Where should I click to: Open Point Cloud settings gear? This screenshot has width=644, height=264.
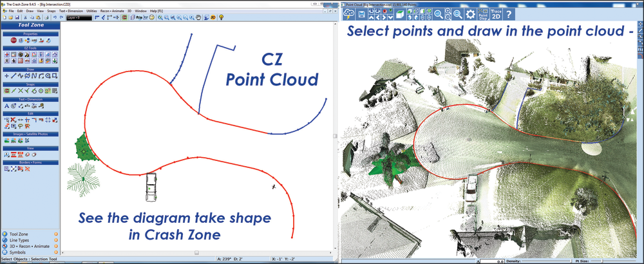(x=471, y=14)
